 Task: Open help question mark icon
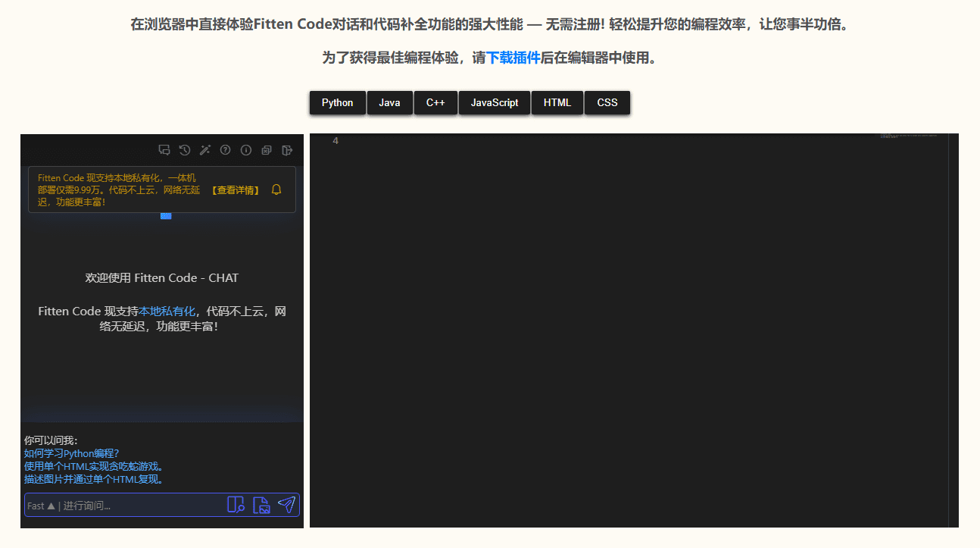point(225,150)
